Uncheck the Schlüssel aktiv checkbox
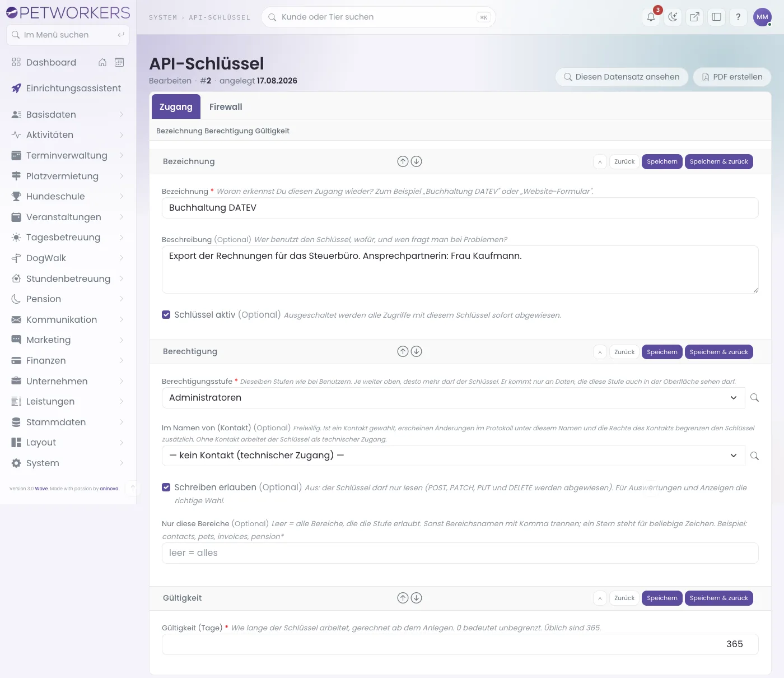 [166, 315]
